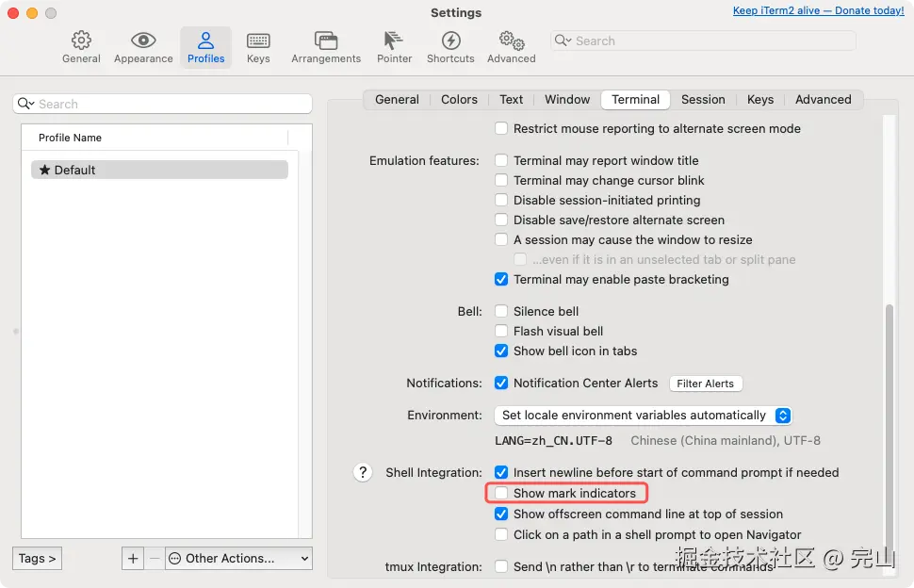Image resolution: width=914 pixels, height=588 pixels.
Task: Switch to the Window tab
Action: 567,99
